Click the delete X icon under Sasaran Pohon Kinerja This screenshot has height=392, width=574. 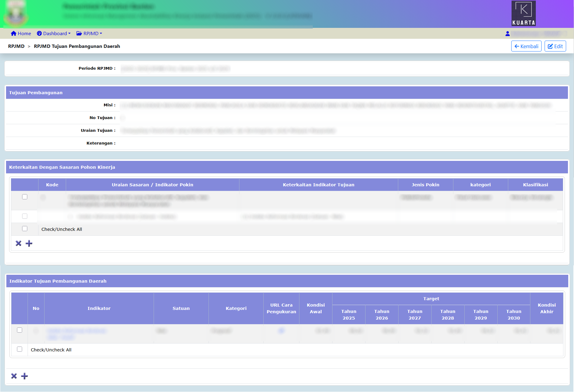coord(18,243)
